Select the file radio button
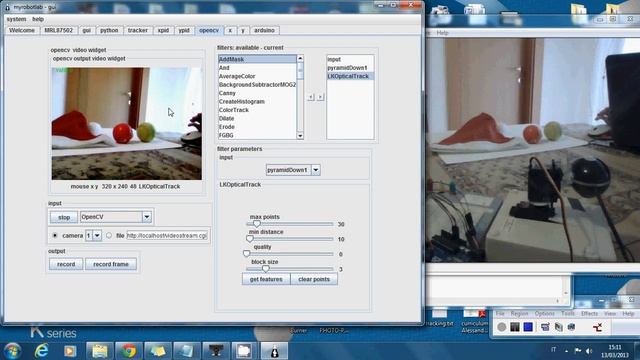The height and width of the screenshot is (360, 640). pos(109,236)
